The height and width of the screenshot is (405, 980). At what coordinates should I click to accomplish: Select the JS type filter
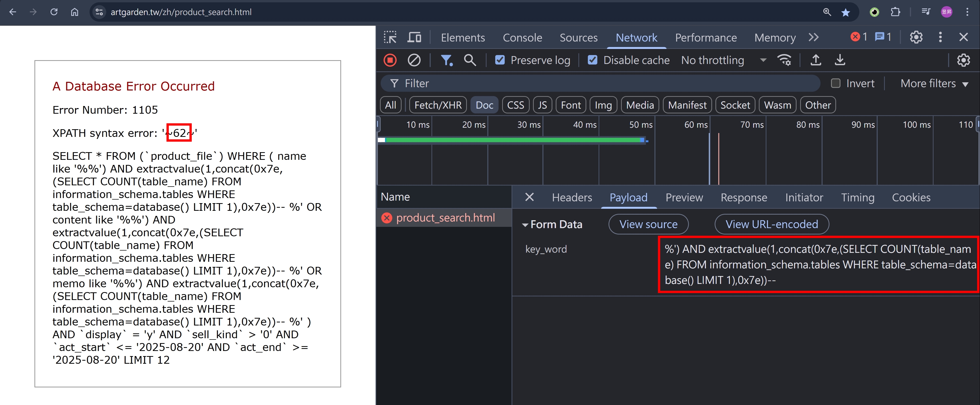coord(542,105)
